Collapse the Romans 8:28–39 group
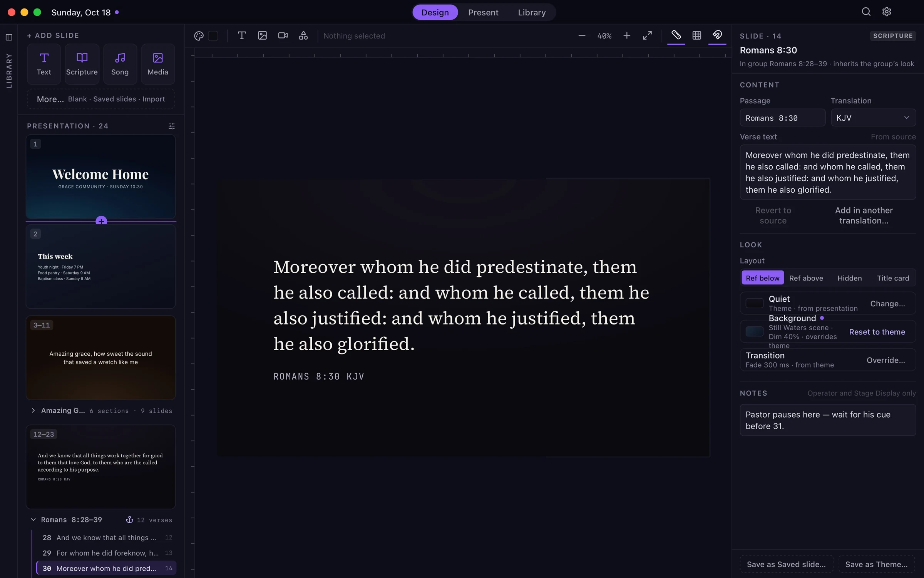The image size is (924, 578). [33, 520]
